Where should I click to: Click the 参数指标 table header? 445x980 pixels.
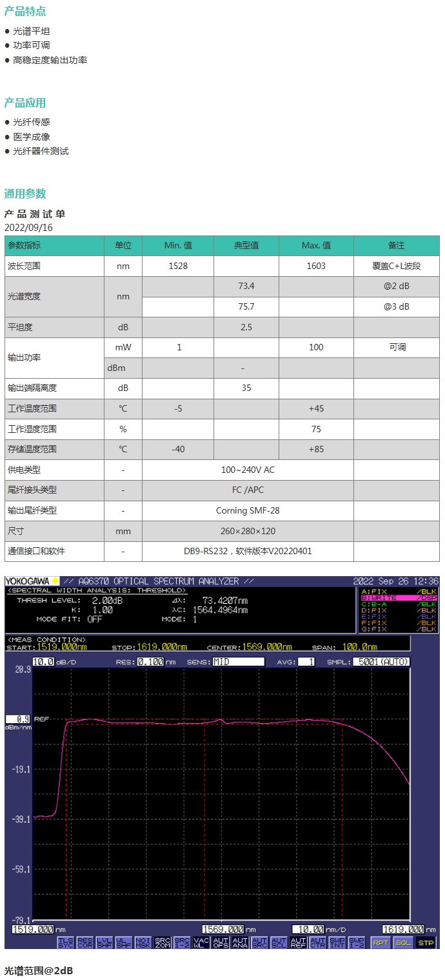[54, 245]
